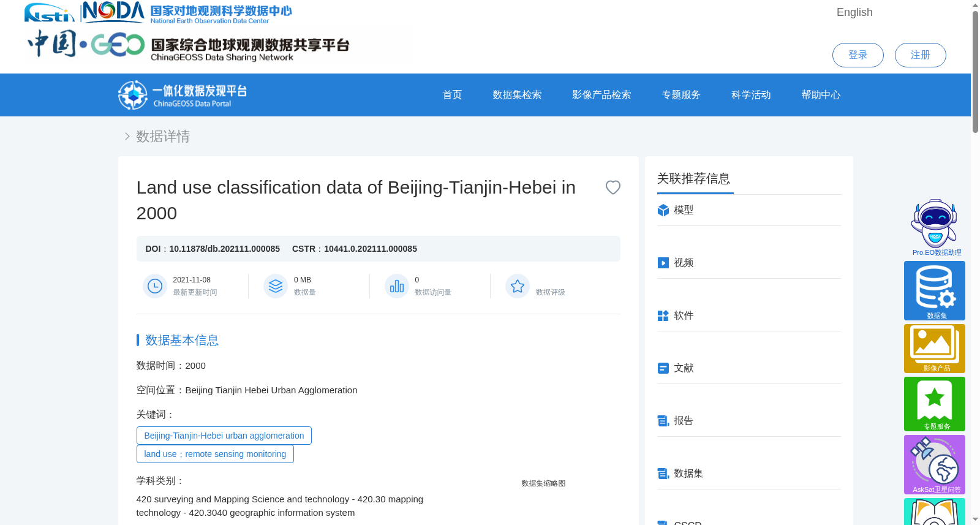Click the report icon next to 报告
This screenshot has height=525, width=980.
663,421
